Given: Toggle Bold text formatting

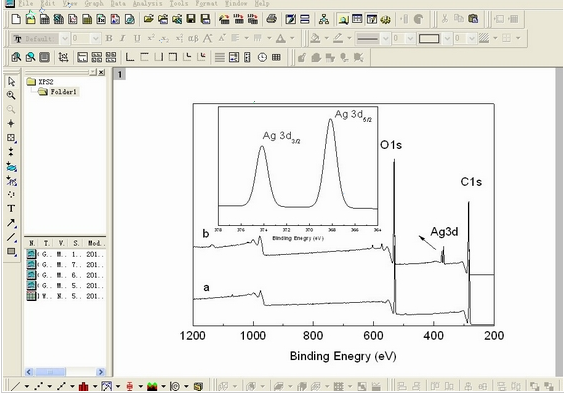Looking at the screenshot, I should [109, 38].
